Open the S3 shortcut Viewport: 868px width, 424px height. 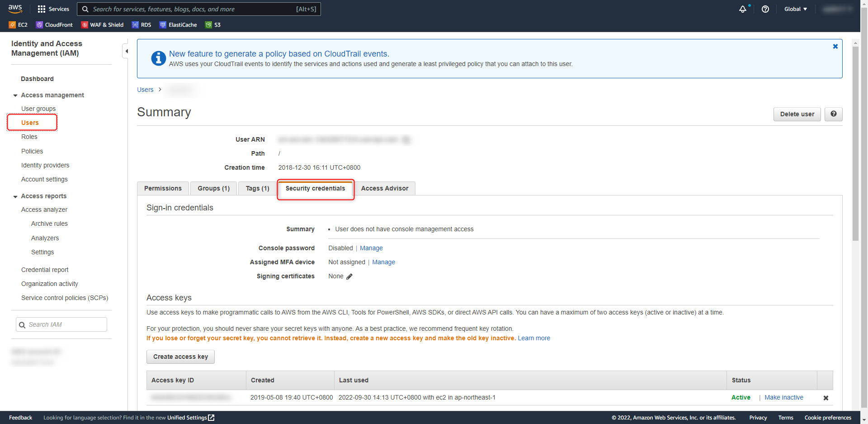tap(213, 25)
